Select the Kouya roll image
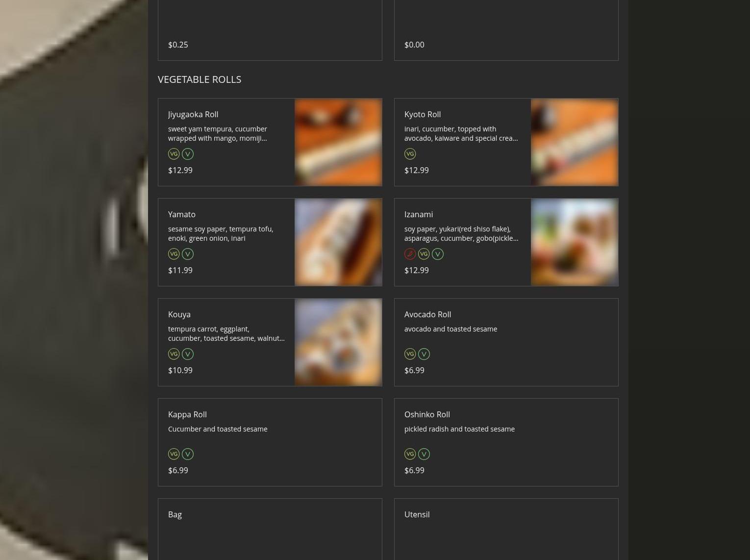The width and height of the screenshot is (750, 560). coord(338,342)
